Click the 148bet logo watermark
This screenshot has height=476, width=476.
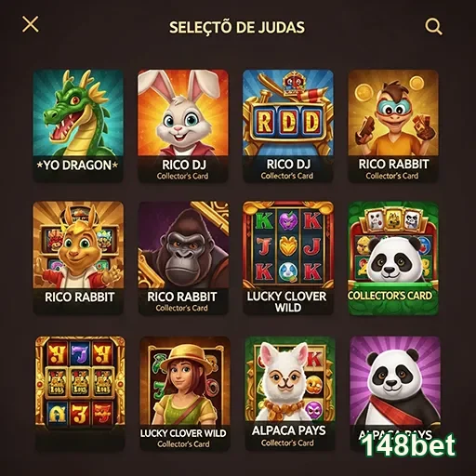click(408, 445)
